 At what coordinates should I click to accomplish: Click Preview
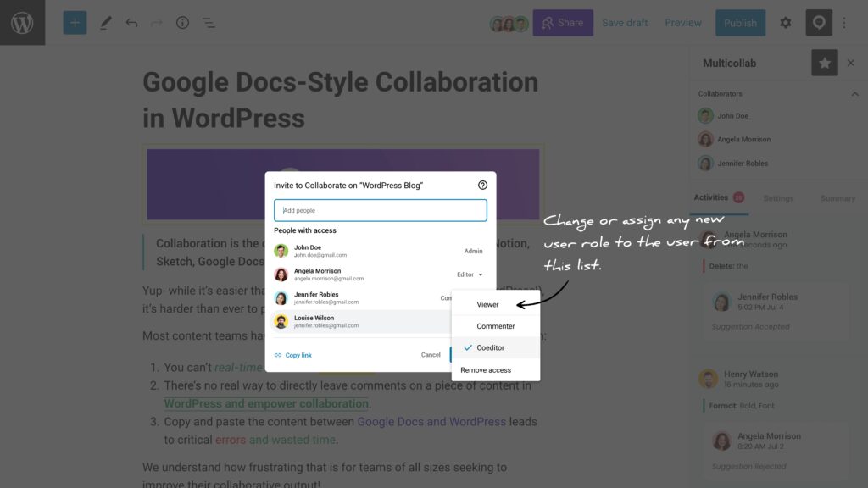click(683, 23)
